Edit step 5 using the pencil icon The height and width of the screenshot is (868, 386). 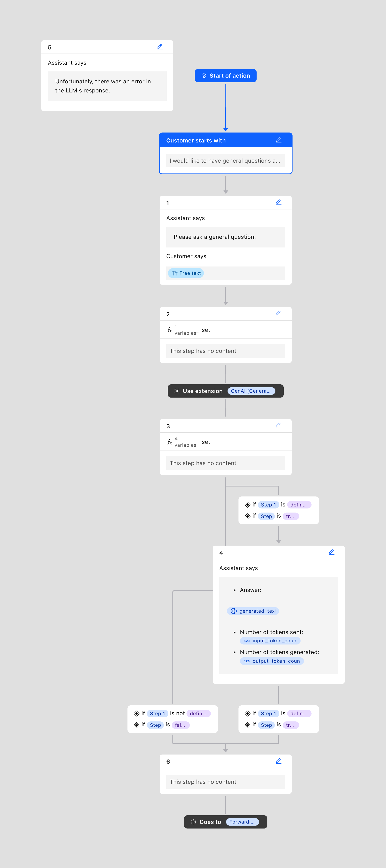tap(160, 47)
